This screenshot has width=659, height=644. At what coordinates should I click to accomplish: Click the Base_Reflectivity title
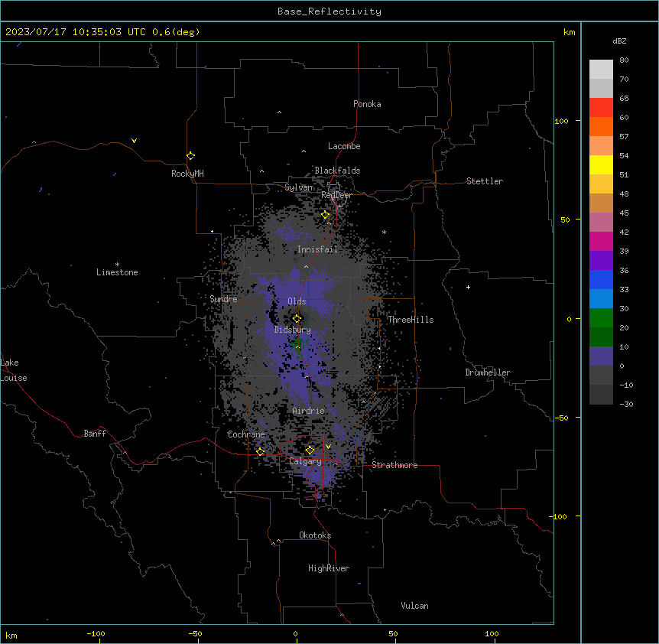329,11
